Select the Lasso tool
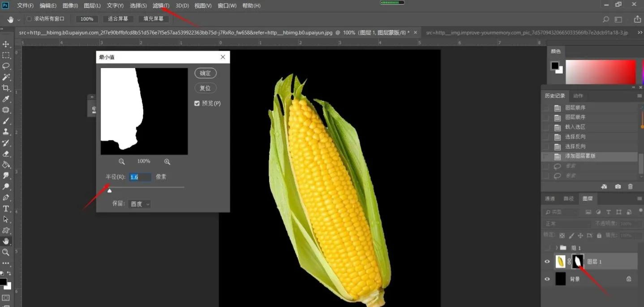Image resolution: width=644 pixels, height=307 pixels. [6, 66]
